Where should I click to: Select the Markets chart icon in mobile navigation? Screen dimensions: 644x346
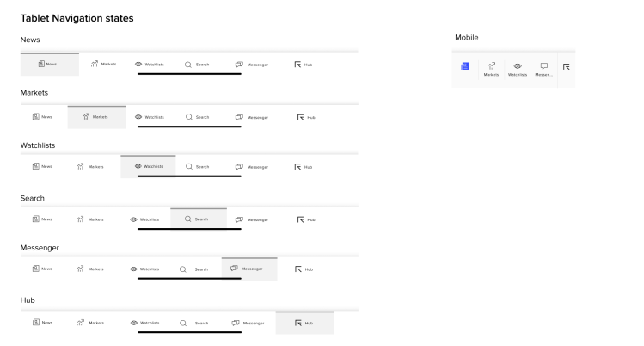491,66
